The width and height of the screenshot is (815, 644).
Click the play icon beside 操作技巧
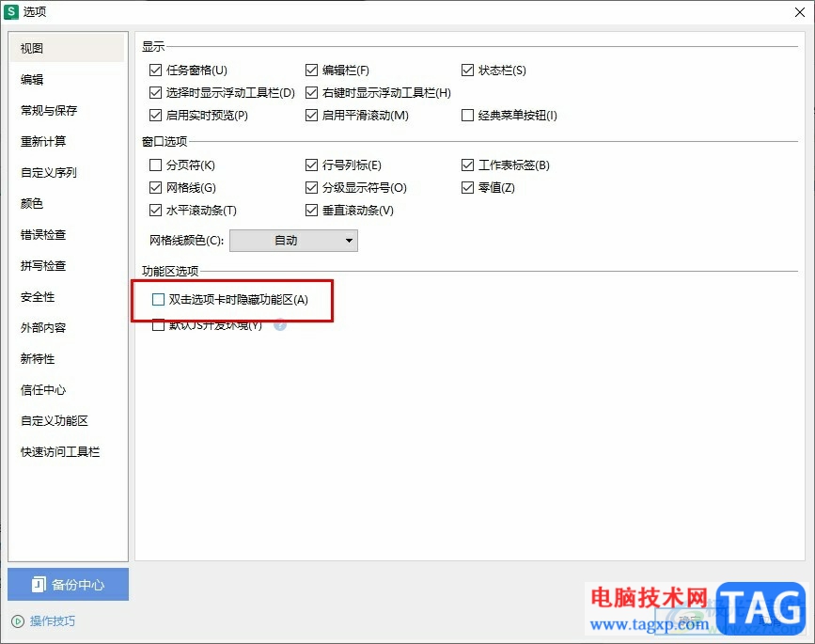[x=17, y=621]
